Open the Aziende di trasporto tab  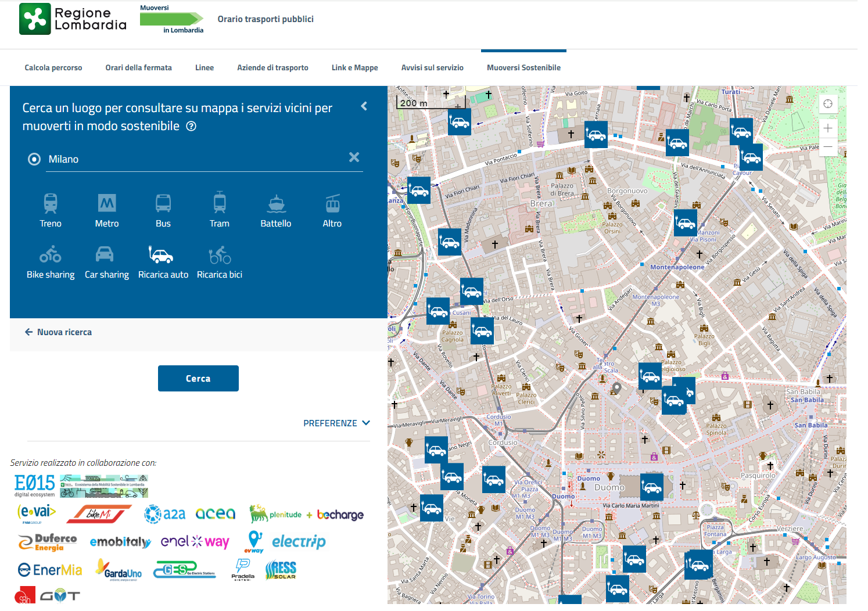click(x=272, y=68)
